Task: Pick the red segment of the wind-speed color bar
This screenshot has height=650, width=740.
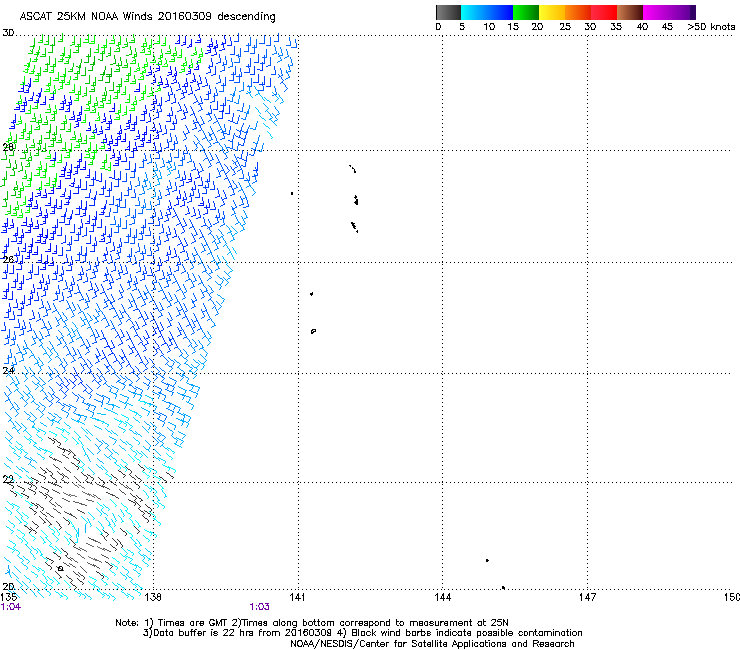Action: (604, 12)
